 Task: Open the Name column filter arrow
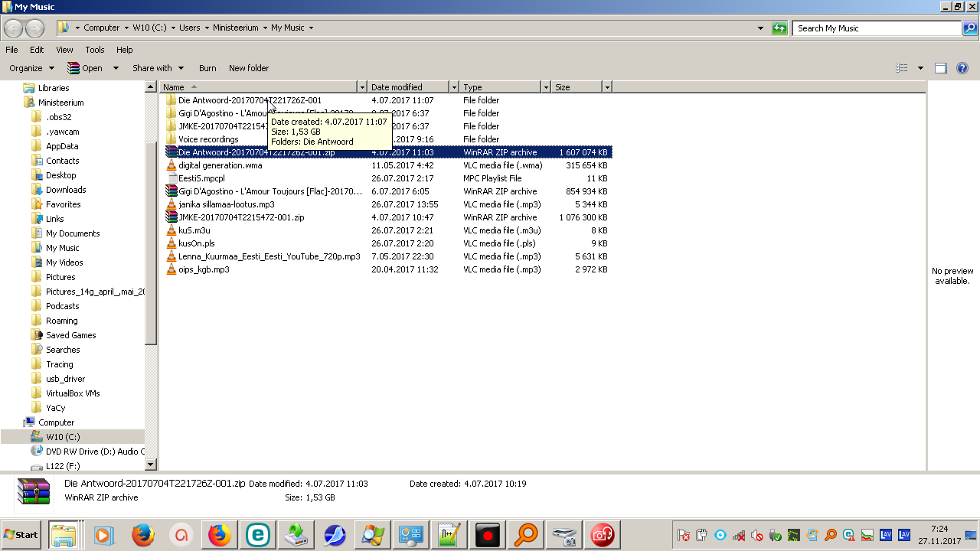click(x=362, y=87)
